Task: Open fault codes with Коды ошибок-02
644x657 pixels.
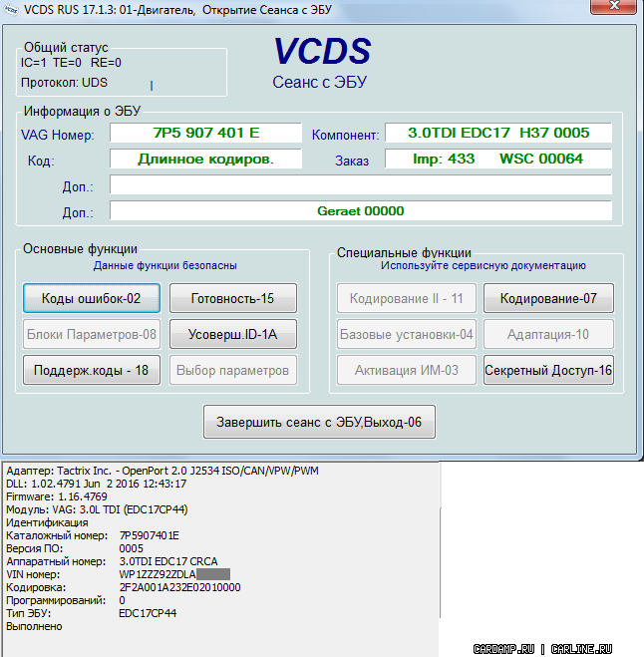Action: click(x=91, y=298)
